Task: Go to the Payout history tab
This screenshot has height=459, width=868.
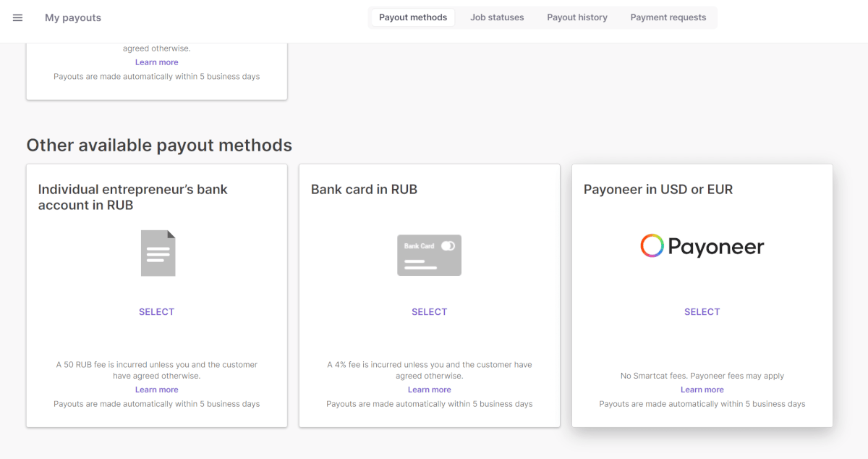Action: (577, 17)
